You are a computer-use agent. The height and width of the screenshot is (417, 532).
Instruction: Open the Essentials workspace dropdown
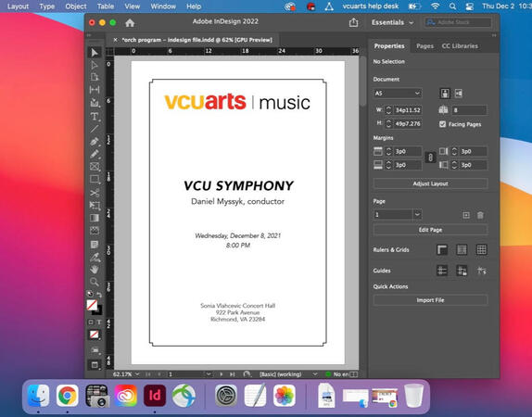pyautogui.click(x=392, y=22)
